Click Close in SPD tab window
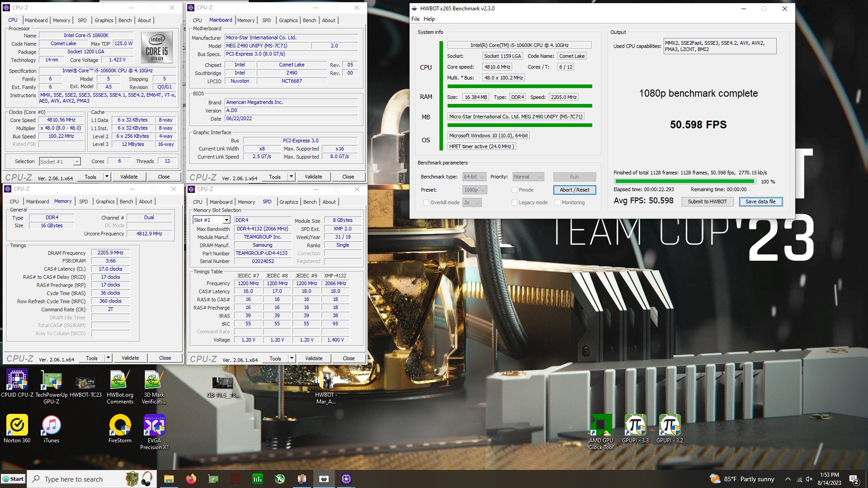The image size is (868, 488). coord(349,358)
